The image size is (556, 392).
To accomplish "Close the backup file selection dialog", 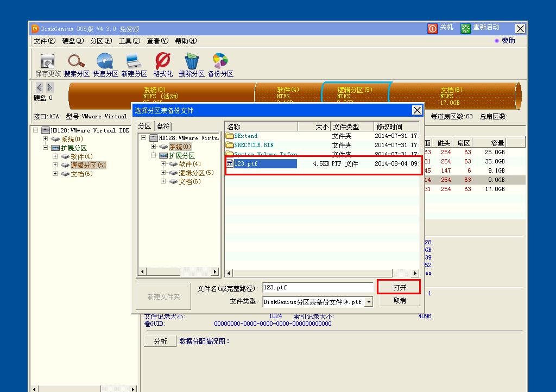I will [417, 110].
